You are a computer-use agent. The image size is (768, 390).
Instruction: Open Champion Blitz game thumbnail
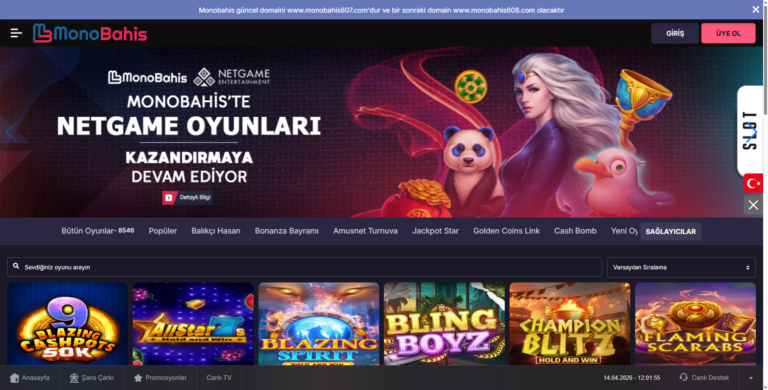(570, 323)
